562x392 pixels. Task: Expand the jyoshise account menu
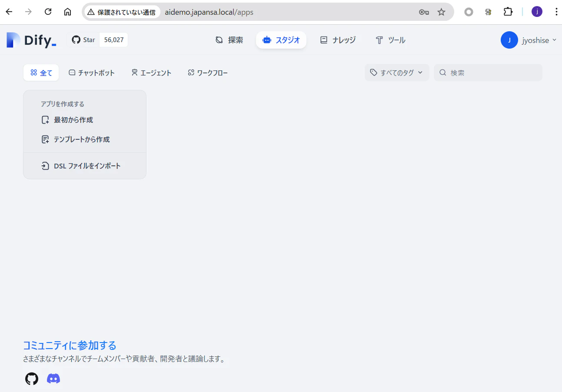(539, 40)
